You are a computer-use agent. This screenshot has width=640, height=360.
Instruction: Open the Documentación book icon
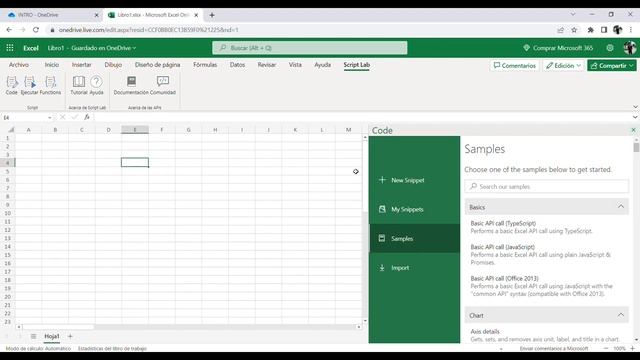131,85
